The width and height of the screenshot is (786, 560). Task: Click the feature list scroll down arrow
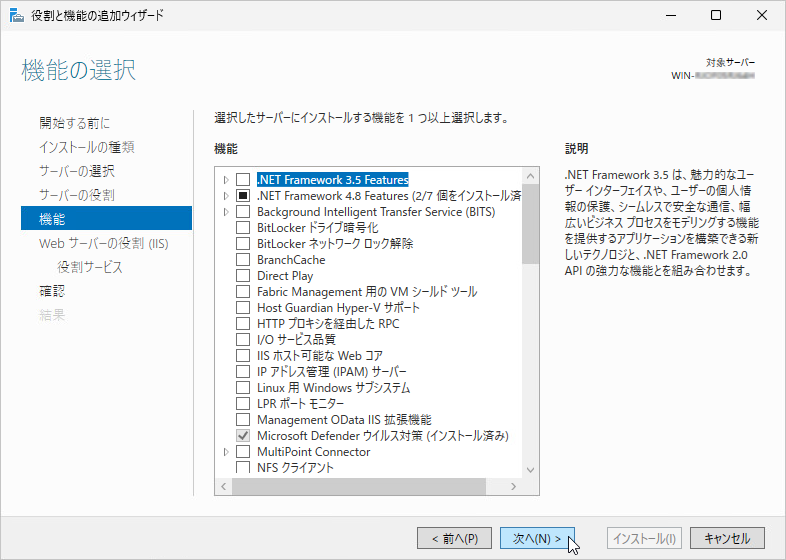click(x=530, y=470)
